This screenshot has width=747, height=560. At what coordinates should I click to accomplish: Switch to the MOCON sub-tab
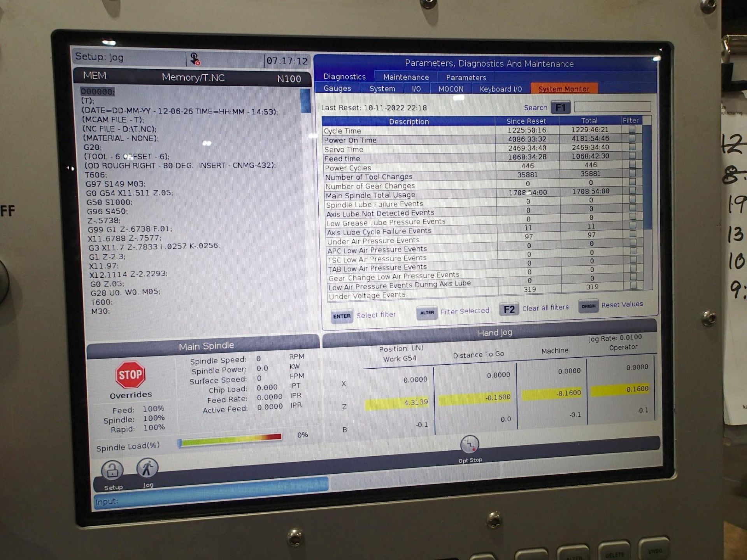coord(451,89)
